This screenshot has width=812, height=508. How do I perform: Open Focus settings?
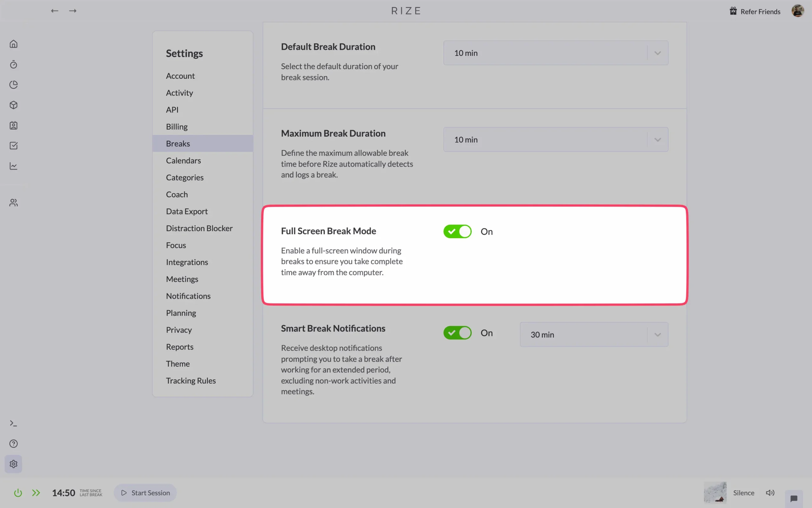pyautogui.click(x=203, y=245)
